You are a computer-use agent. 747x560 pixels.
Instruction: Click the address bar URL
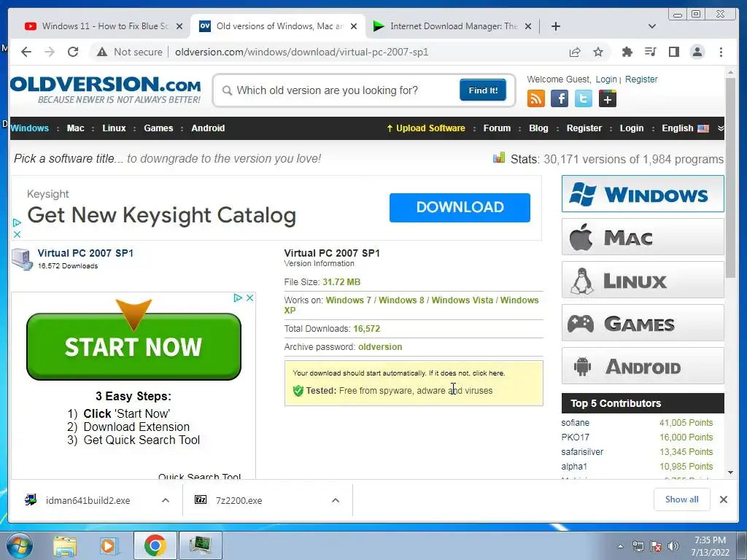[x=301, y=52]
